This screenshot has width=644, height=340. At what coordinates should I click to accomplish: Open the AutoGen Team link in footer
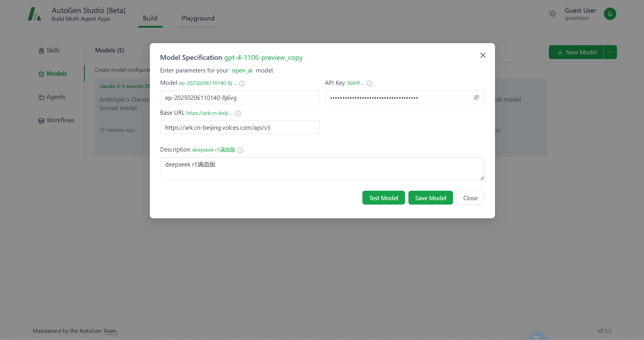tap(110, 331)
